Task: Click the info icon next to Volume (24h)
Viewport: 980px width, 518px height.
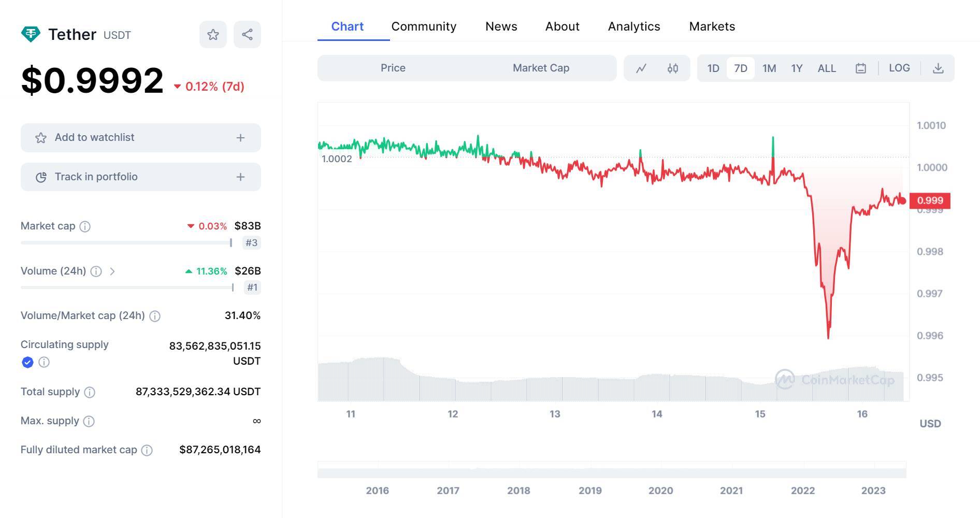Action: 96,271
